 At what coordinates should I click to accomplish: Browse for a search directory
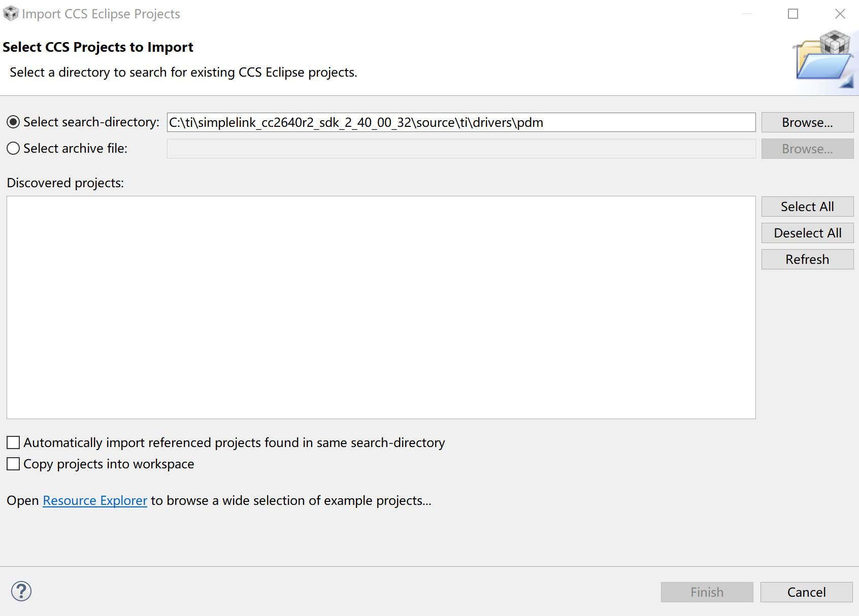pyautogui.click(x=807, y=122)
